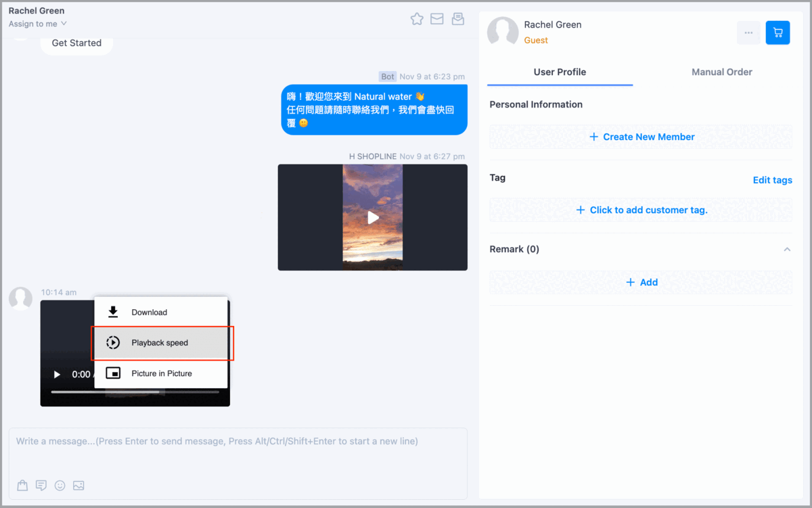
Task: Click the Nov 9 at 6:27 pm timestamp
Action: point(432,156)
